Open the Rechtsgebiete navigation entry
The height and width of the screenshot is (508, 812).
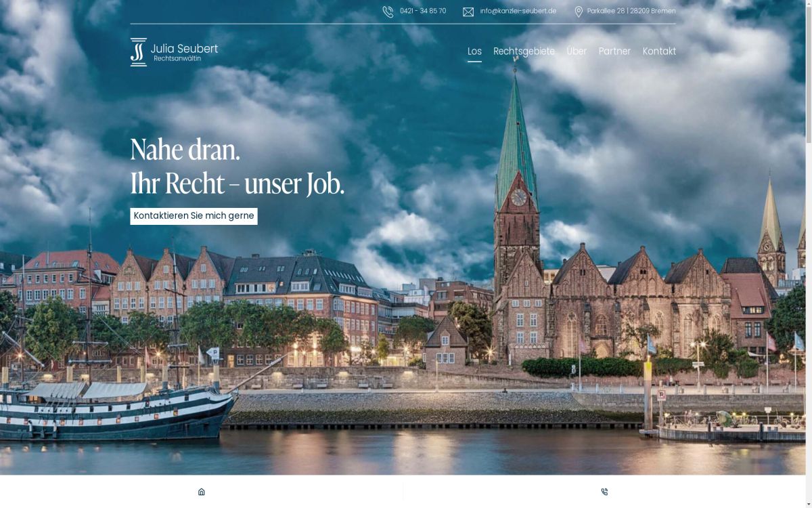524,51
